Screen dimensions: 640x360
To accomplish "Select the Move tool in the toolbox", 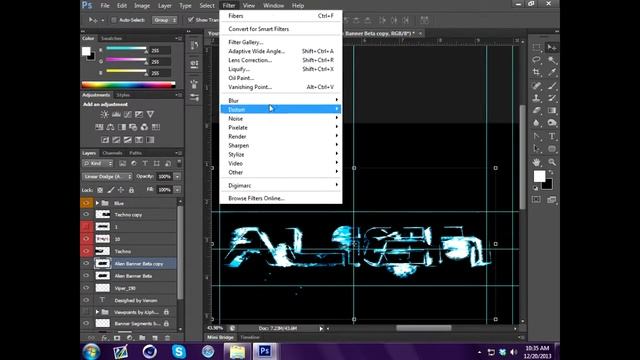I will 552,48.
